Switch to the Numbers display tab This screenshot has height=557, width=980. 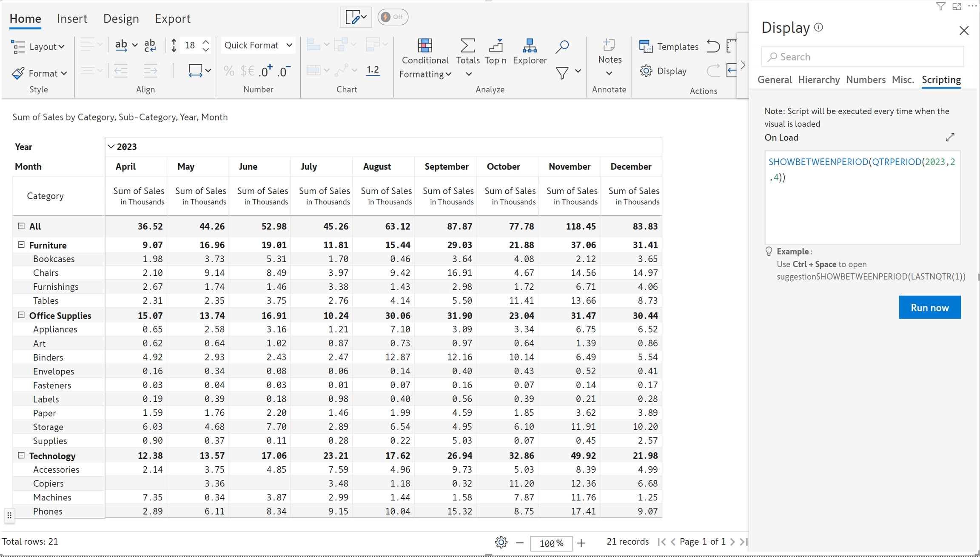coord(865,80)
